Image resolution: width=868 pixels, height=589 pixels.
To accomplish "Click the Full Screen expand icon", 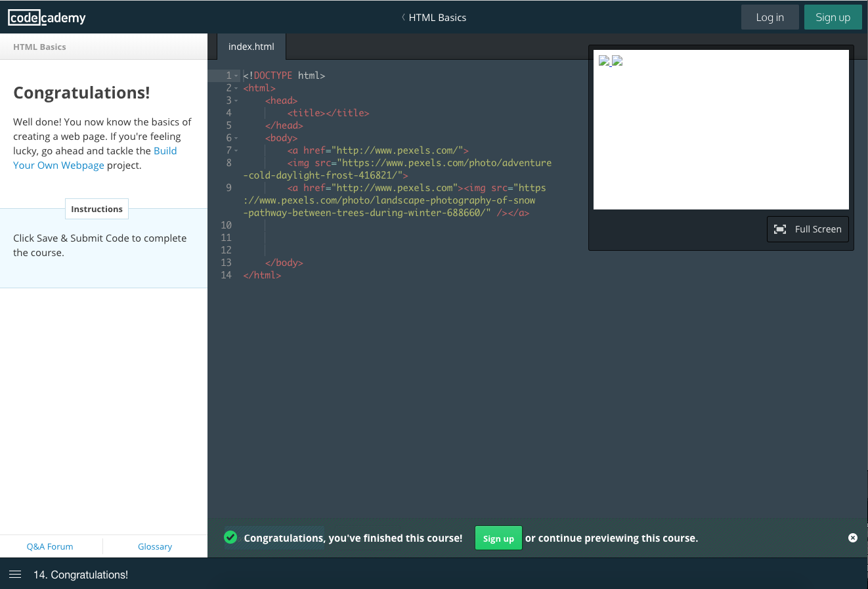I will pos(780,229).
